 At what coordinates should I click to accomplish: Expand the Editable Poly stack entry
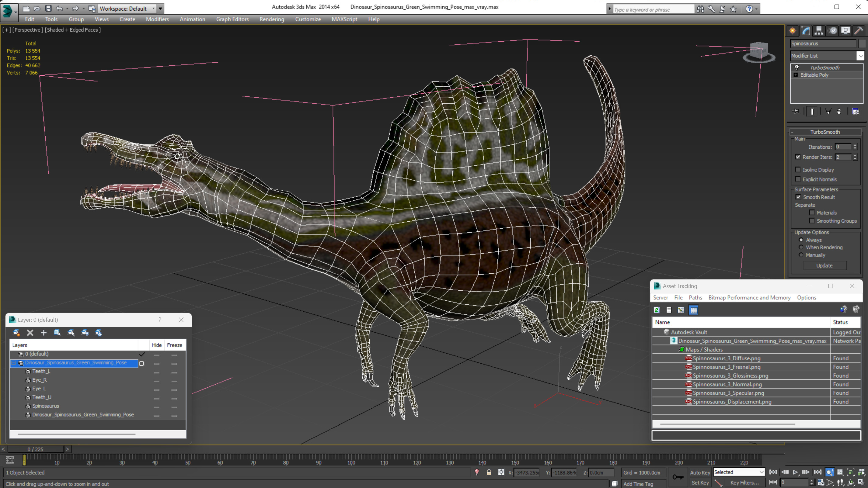click(796, 75)
